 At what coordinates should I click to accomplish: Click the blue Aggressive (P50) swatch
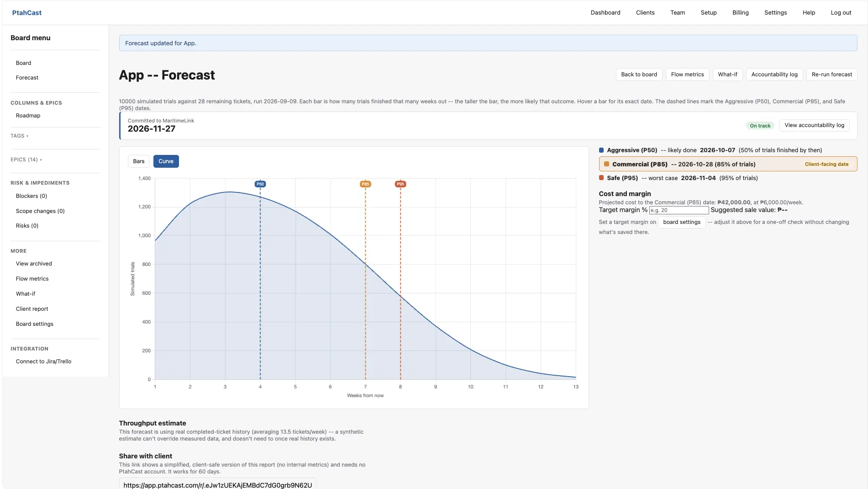coord(601,150)
